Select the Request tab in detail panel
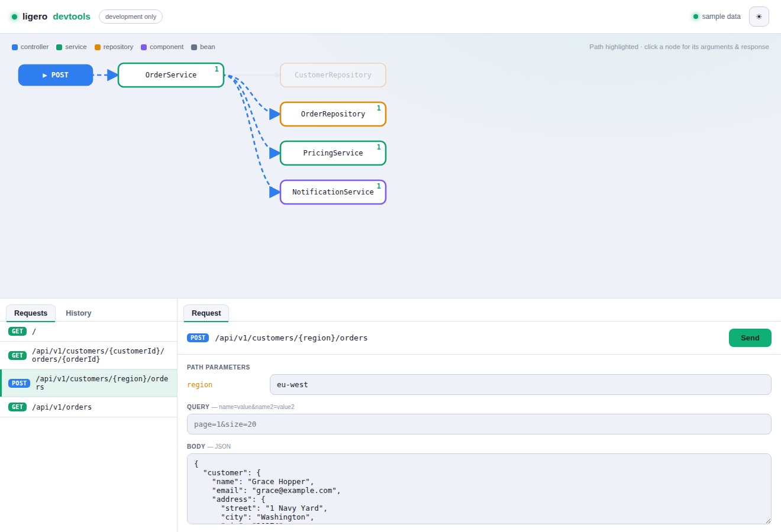Image resolution: width=781 pixels, height=532 pixels. tap(206, 313)
